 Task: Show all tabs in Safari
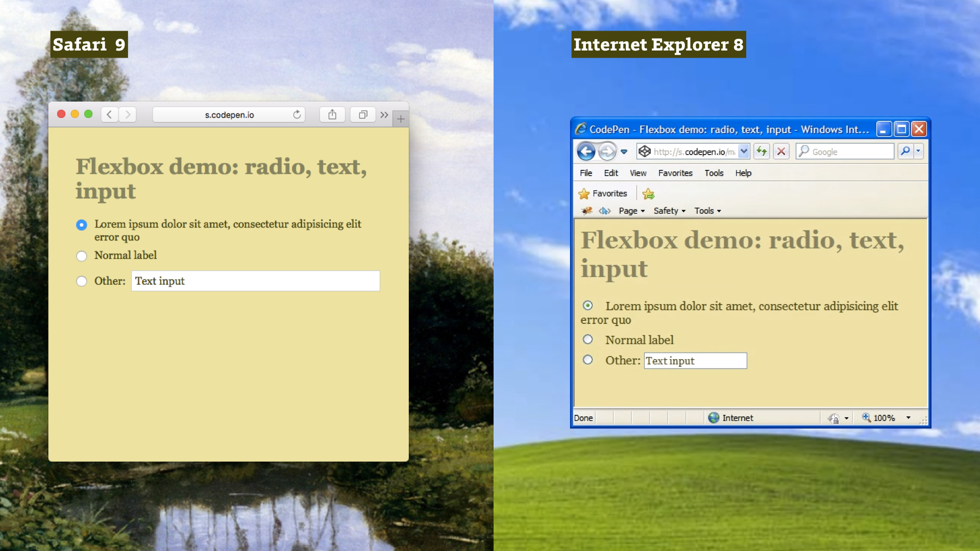click(x=363, y=114)
